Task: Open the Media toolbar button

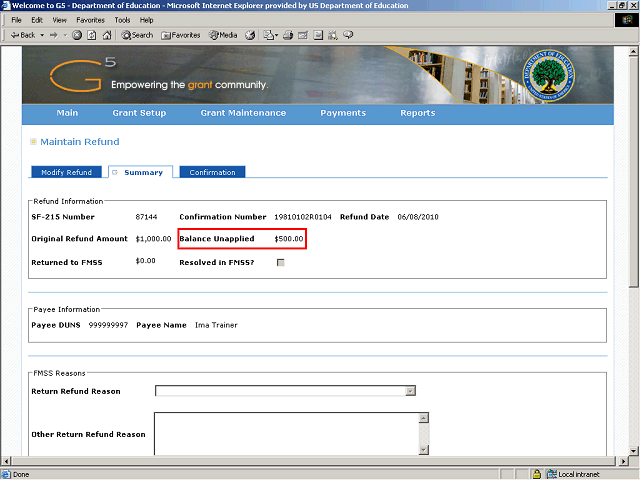Action: tap(223, 36)
